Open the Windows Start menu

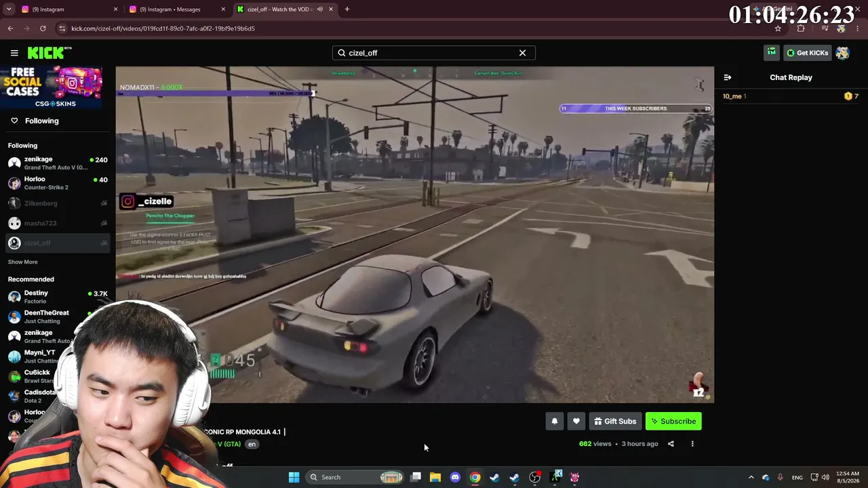point(294,477)
